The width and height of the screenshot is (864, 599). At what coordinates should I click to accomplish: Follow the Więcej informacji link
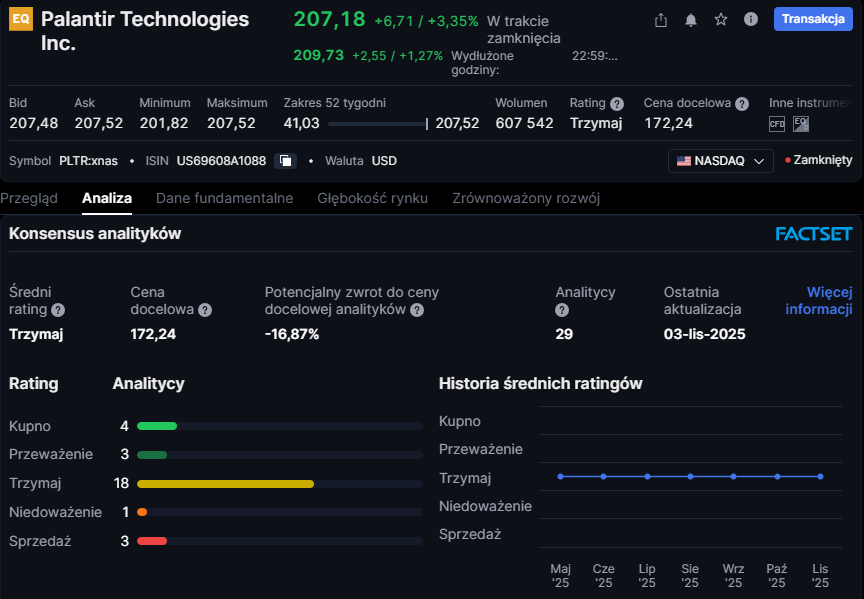(819, 300)
